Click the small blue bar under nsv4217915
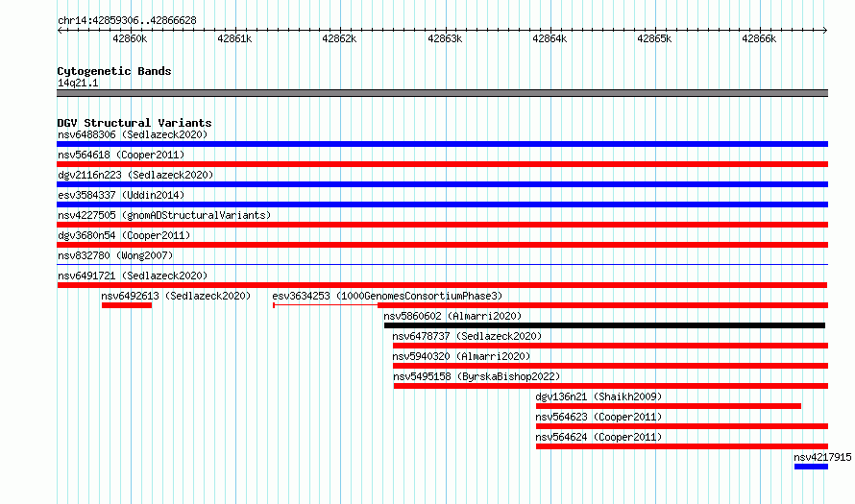The image size is (855, 504). pyautogui.click(x=811, y=467)
